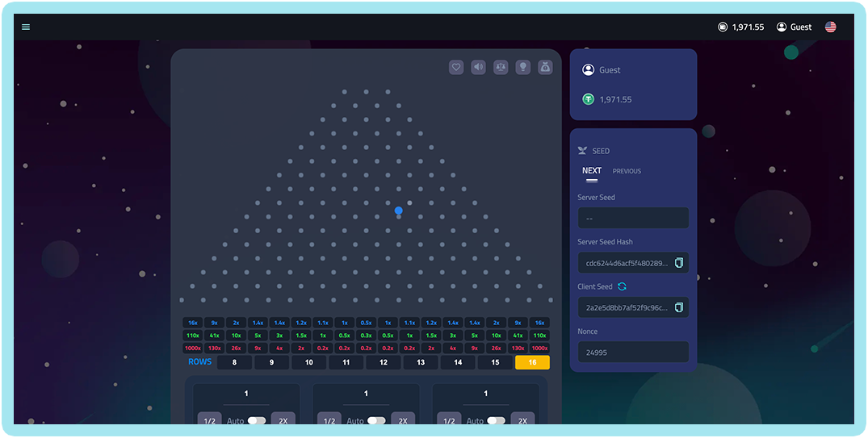Click the Server Seed field
Image resolution: width=868 pixels, height=438 pixels.
(x=633, y=218)
